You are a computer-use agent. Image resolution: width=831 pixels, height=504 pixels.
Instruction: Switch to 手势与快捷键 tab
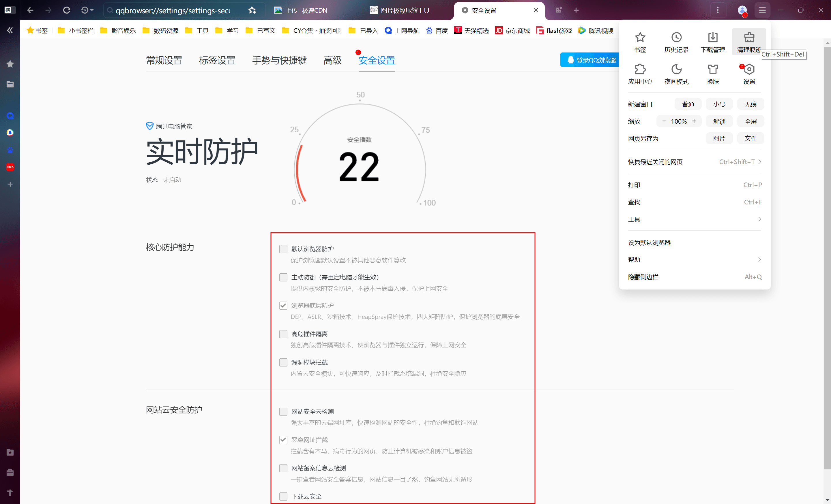click(279, 60)
